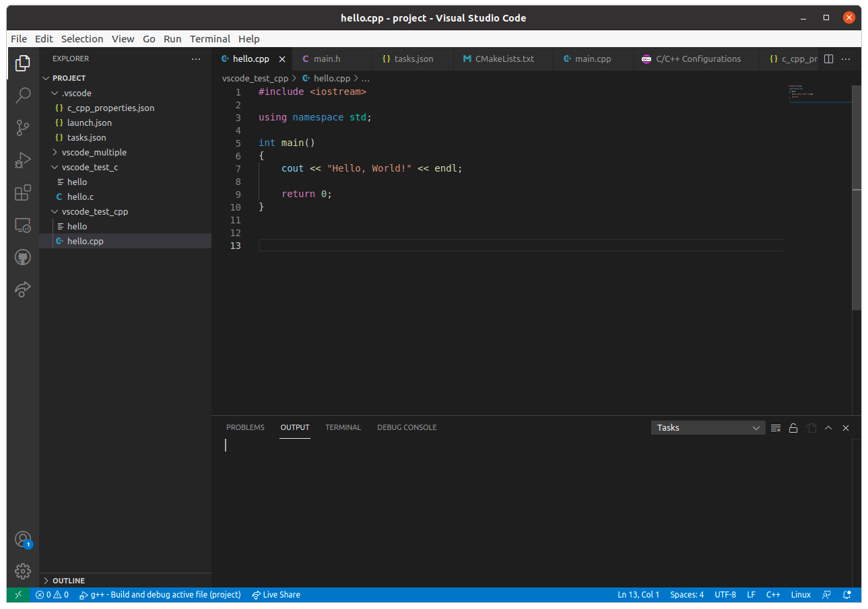Open the Terminal menu
Viewport: 868px width, 609px height.
210,39
